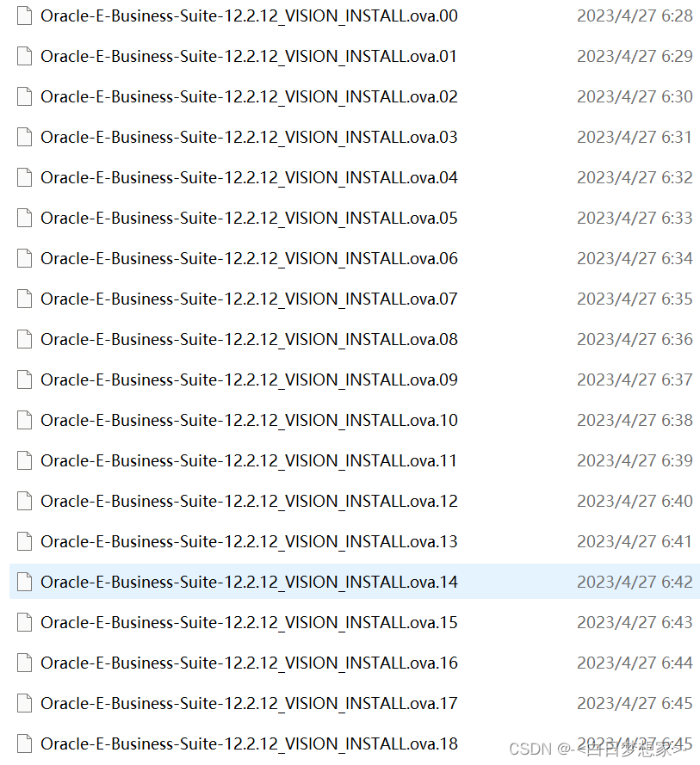Select the last file ending in ova.18
This screenshot has height=765, width=700.
pos(249,743)
